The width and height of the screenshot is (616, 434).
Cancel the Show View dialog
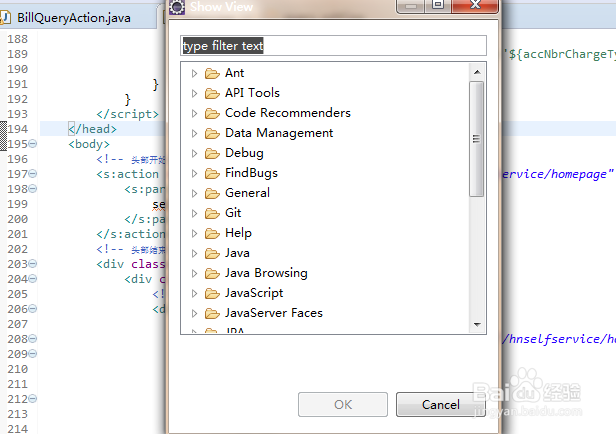coord(440,405)
